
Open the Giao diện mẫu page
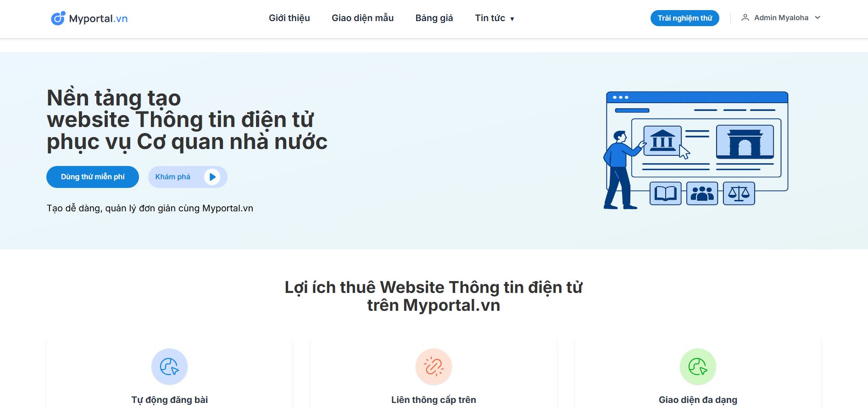[362, 18]
